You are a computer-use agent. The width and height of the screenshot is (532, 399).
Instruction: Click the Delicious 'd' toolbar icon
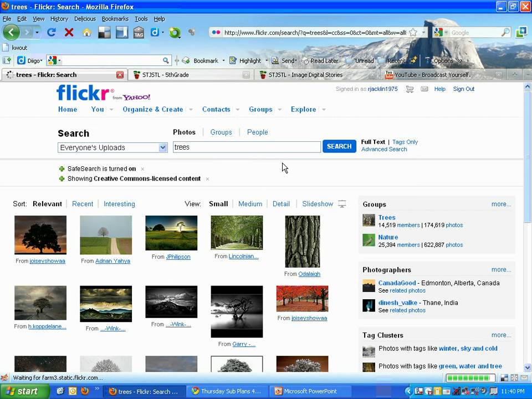[x=155, y=32]
